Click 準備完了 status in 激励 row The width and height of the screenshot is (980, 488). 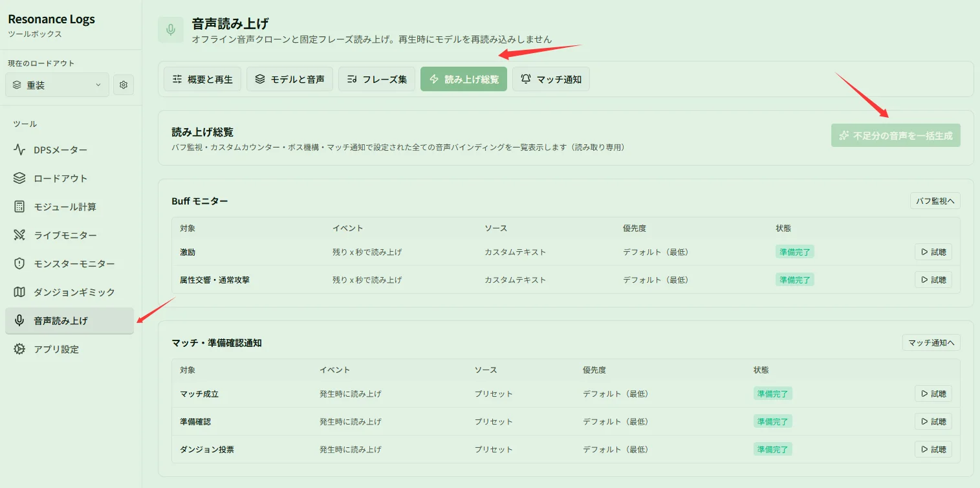pyautogui.click(x=795, y=252)
